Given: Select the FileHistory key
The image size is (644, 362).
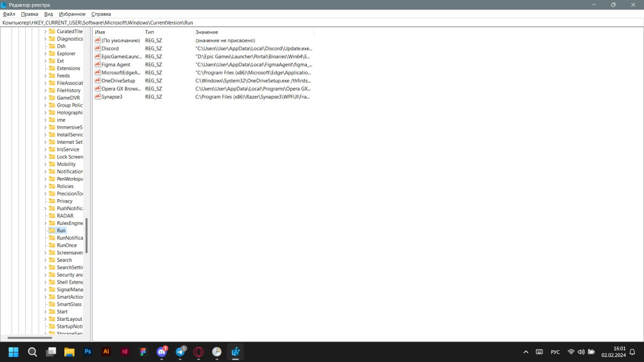Looking at the screenshot, I should [68, 90].
